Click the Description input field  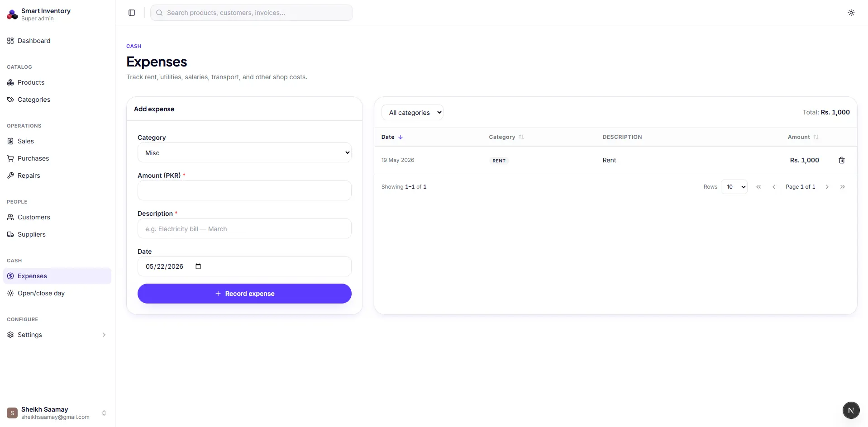point(244,228)
